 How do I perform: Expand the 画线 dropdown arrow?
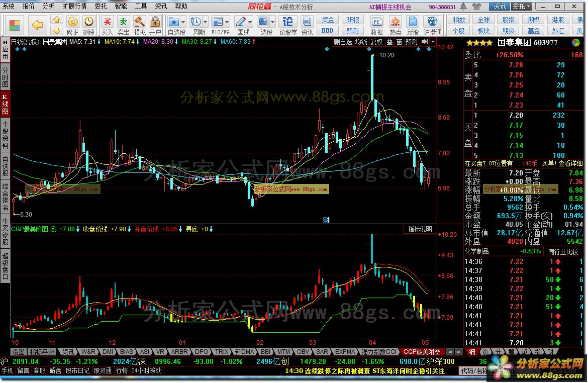250,22
